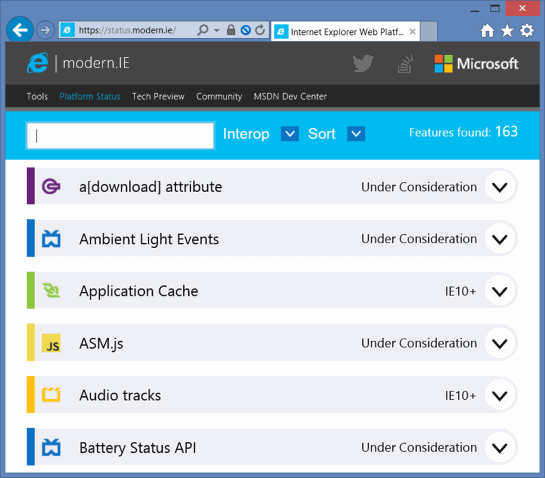This screenshot has height=478, width=545.
Task: Click the Twitter bird icon in header
Action: click(363, 64)
